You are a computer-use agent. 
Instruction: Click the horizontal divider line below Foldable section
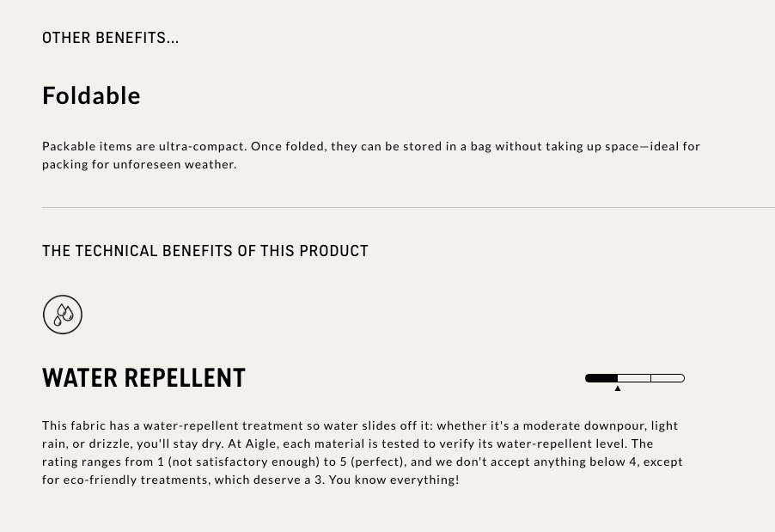click(408, 208)
